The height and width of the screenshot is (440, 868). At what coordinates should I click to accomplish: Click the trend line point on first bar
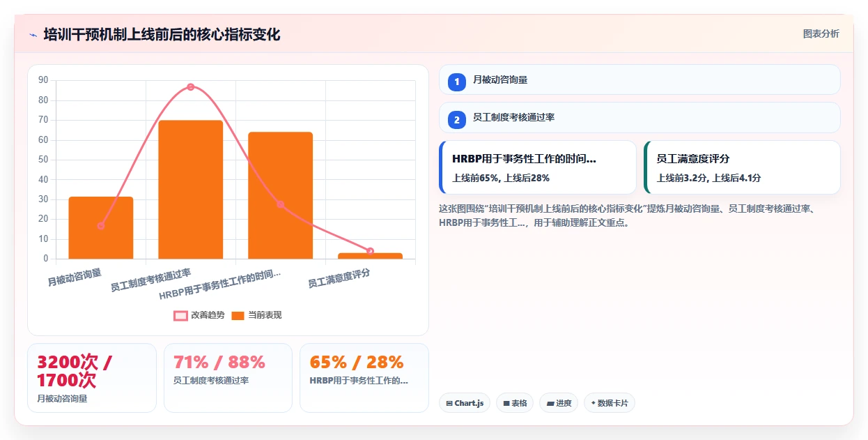coord(101,226)
